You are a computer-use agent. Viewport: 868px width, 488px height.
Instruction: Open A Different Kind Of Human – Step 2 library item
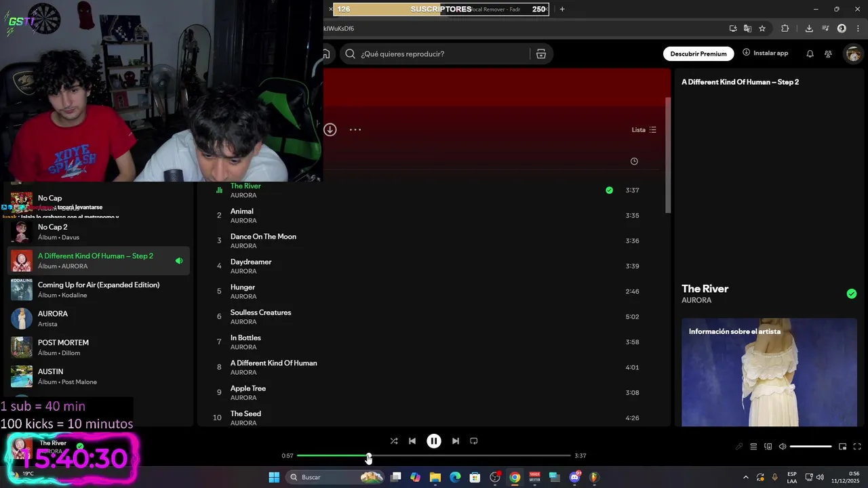pyautogui.click(x=98, y=261)
